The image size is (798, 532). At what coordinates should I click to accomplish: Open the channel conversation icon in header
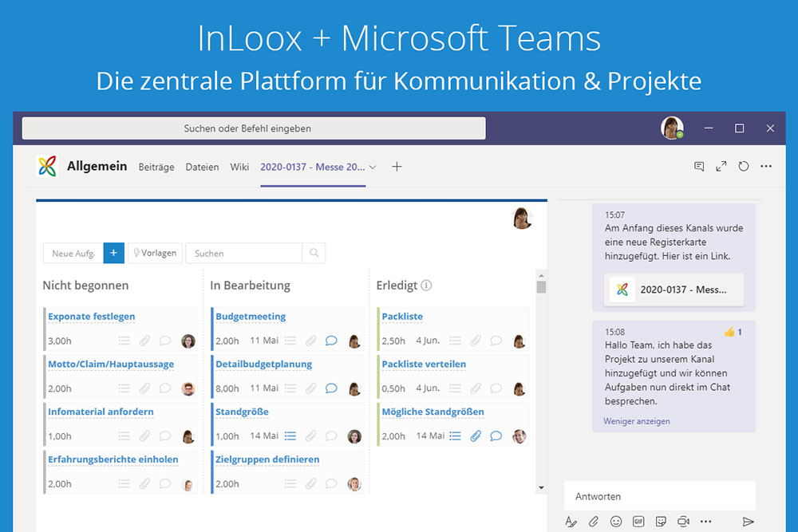(x=699, y=167)
